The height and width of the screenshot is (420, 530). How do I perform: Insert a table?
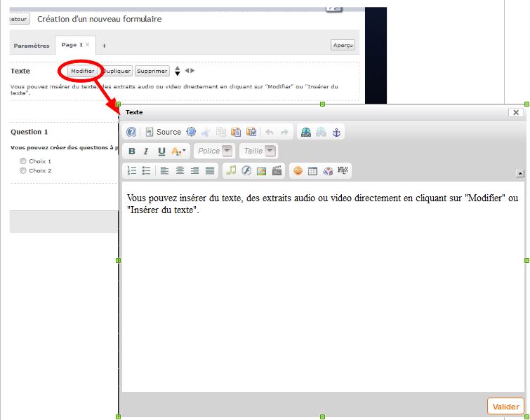[313, 170]
